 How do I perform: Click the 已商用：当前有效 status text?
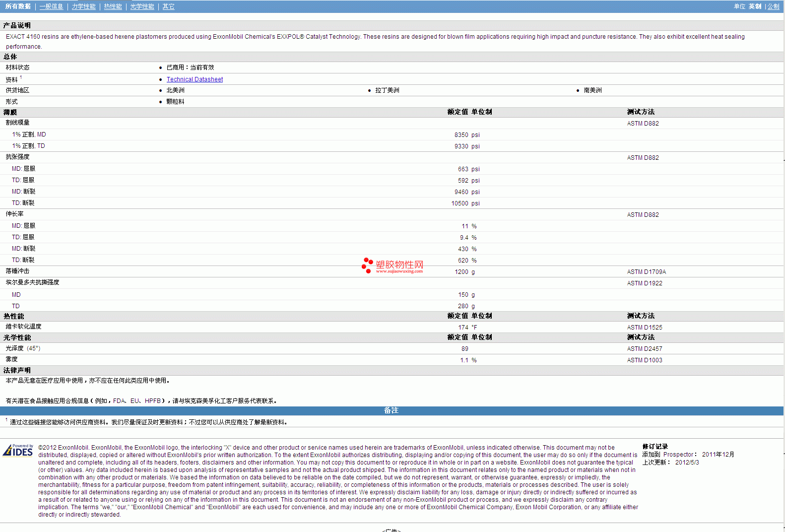[190, 67]
